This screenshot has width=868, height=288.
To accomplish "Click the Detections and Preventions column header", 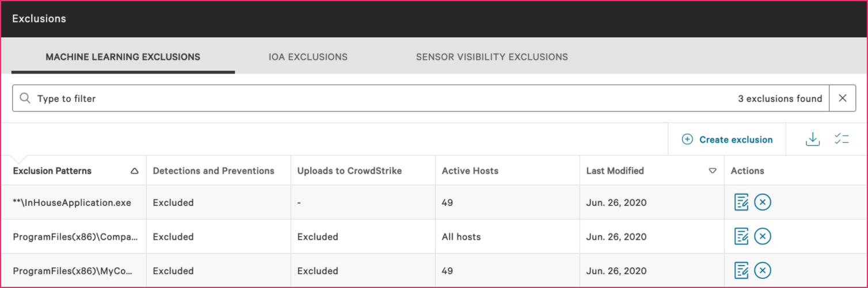I will (x=214, y=171).
